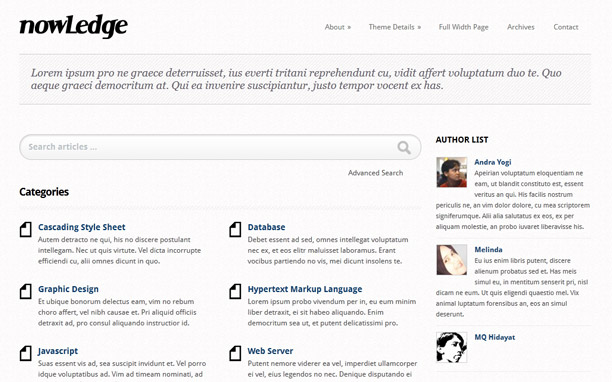Focus the Search articles field
This screenshot has height=382, width=612.
[220, 147]
